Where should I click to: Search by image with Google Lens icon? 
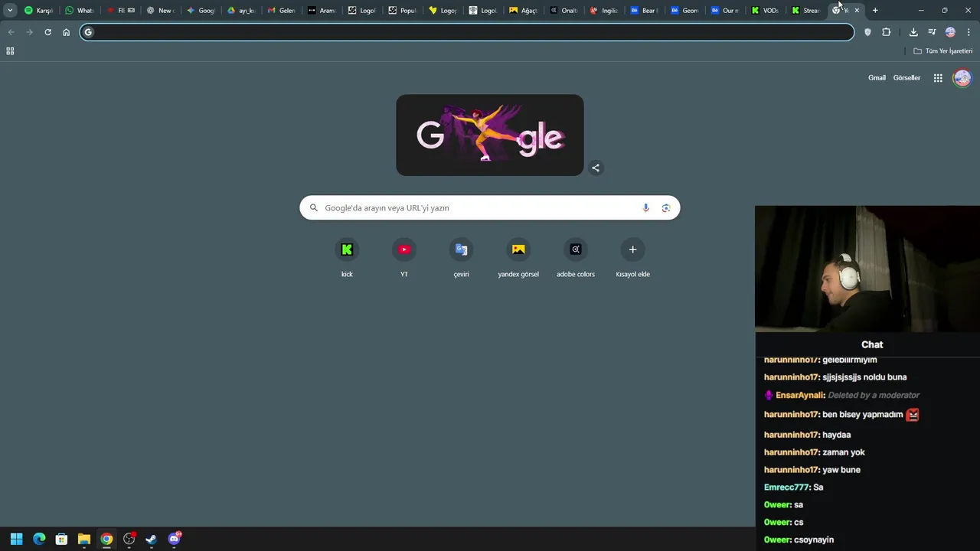[x=666, y=208]
